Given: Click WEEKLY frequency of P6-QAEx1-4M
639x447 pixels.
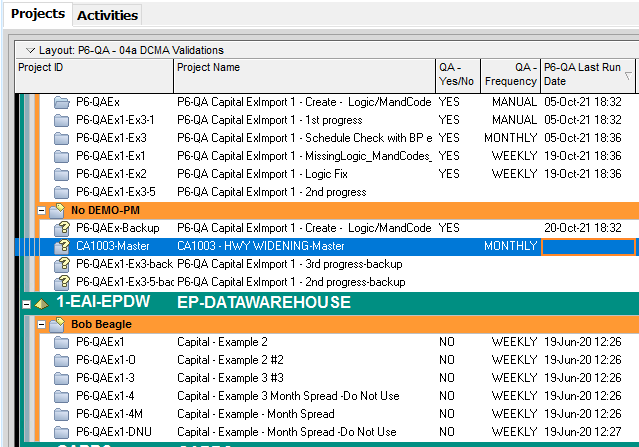Looking at the screenshot, I should pos(514,414).
